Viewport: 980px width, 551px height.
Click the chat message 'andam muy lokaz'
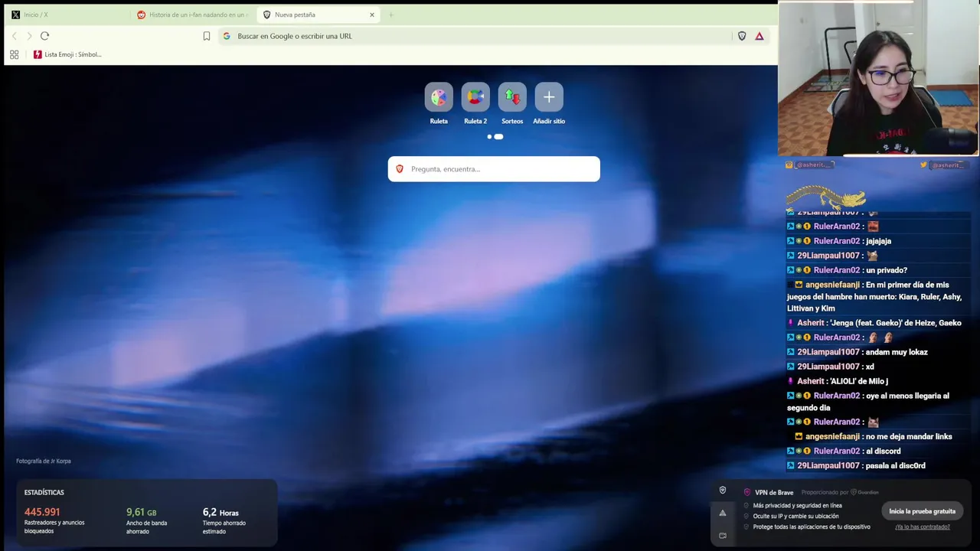click(897, 352)
